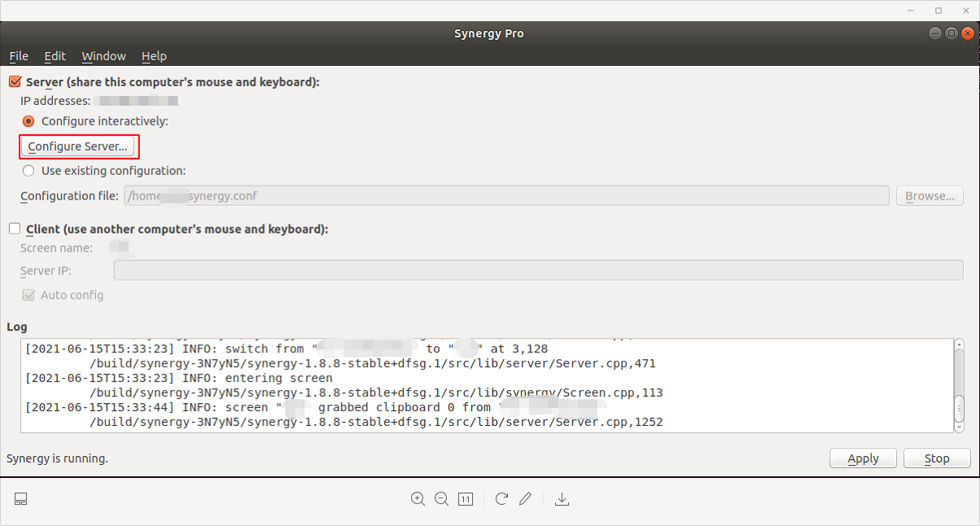Viewport: 980px width, 526px height.
Task: Maximize the Synergy Pro window
Action: click(951, 33)
